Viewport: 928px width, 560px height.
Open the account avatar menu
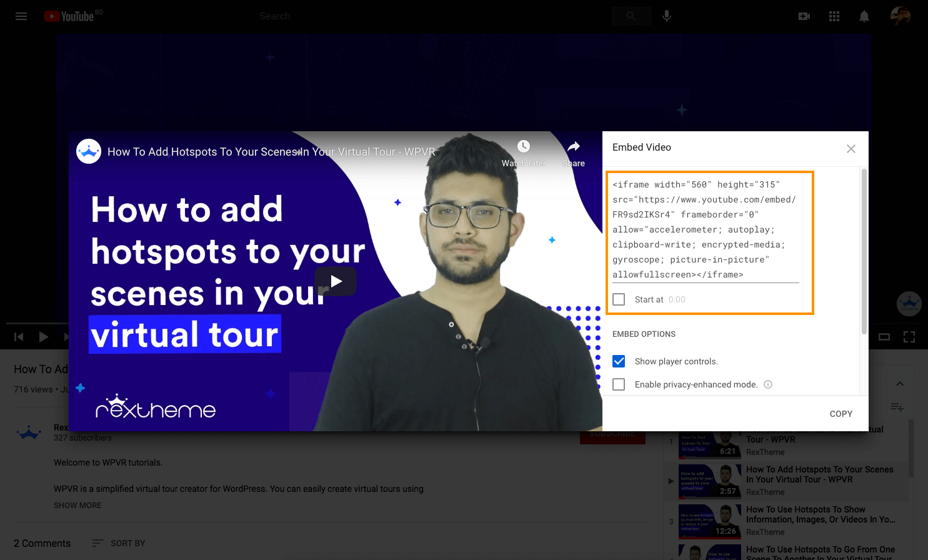[901, 16]
